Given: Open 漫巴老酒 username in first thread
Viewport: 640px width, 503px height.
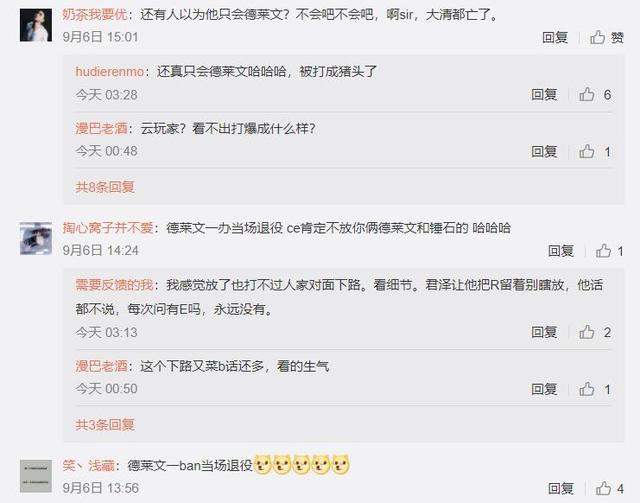Looking at the screenshot, I should click(x=102, y=129).
